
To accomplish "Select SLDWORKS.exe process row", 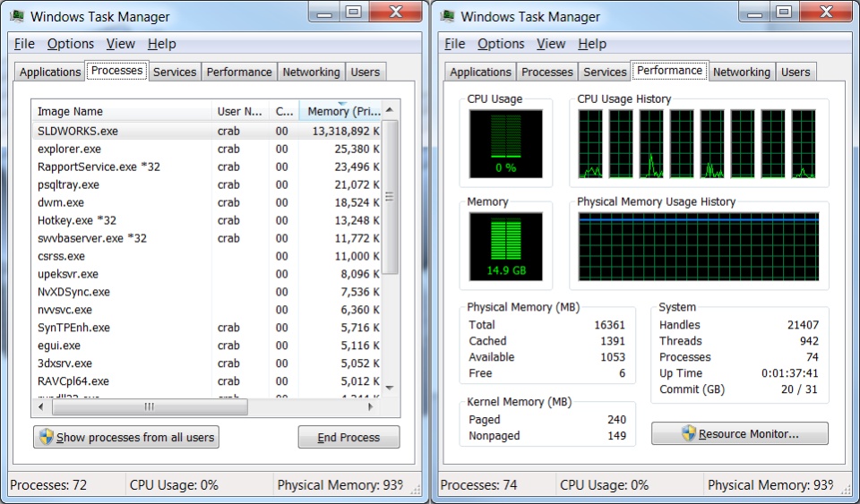I will (x=206, y=131).
